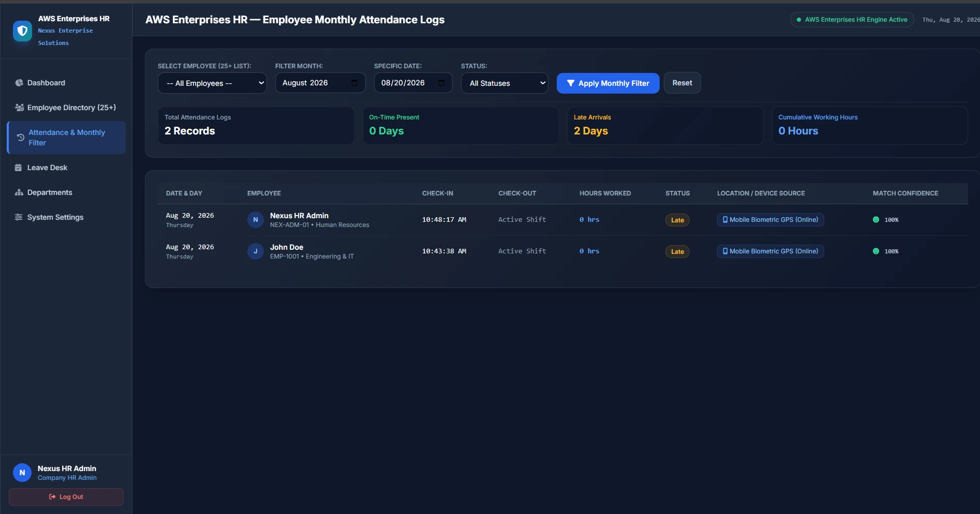
Task: Click the John Doe name in table
Action: (287, 247)
